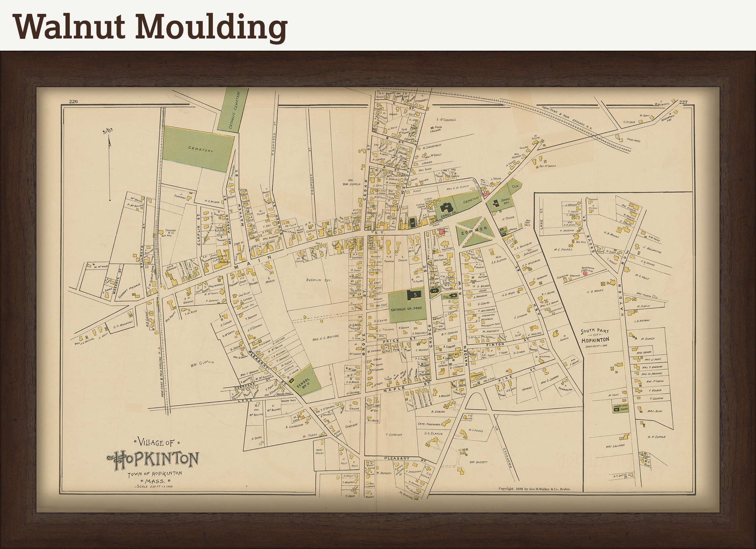Select the "Catholic Ch. Prop." parcel
The width and height of the screenshot is (756, 549).
pyautogui.click(x=407, y=306)
